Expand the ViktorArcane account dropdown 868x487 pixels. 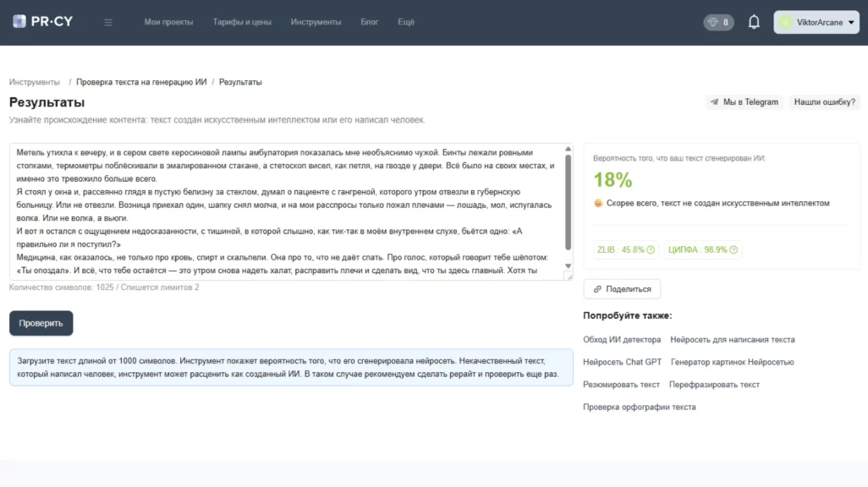(849, 23)
